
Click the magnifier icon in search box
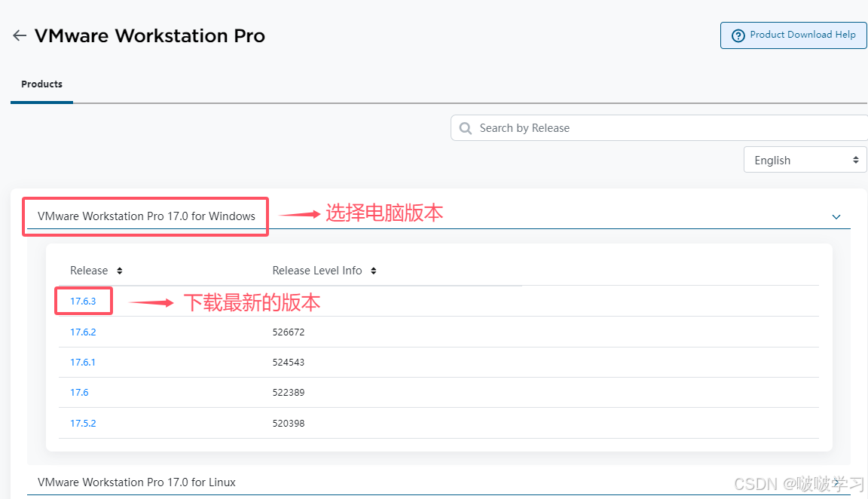(466, 128)
